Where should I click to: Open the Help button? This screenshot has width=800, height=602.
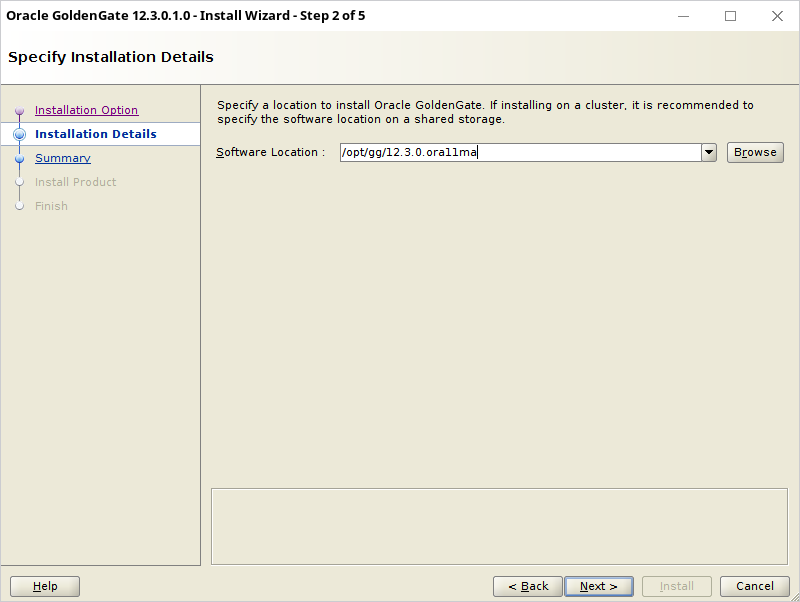click(45, 587)
